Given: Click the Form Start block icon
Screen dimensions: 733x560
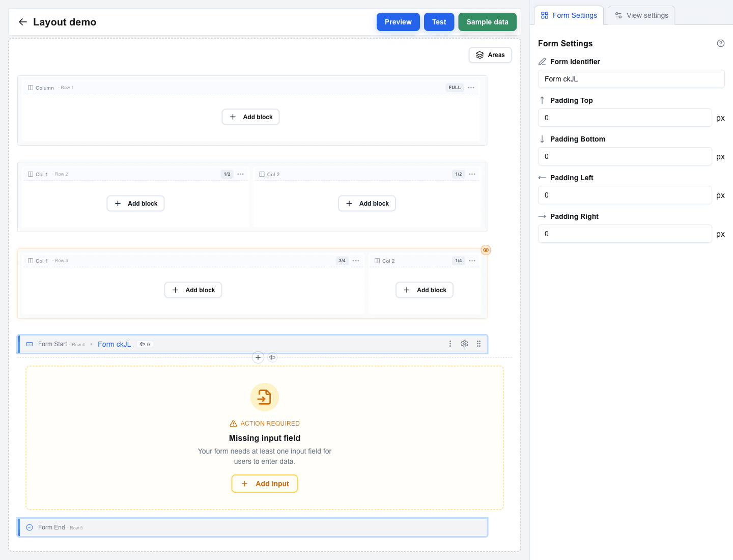Looking at the screenshot, I should click(x=30, y=344).
